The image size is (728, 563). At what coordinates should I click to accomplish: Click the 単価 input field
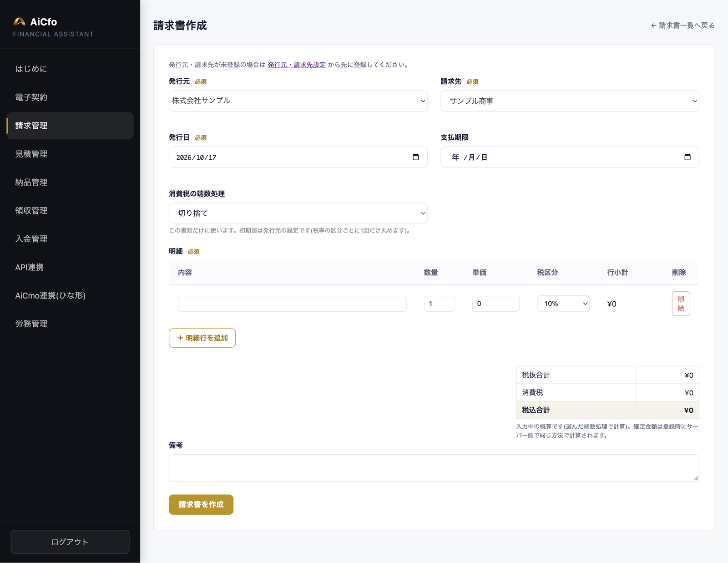pos(496,304)
